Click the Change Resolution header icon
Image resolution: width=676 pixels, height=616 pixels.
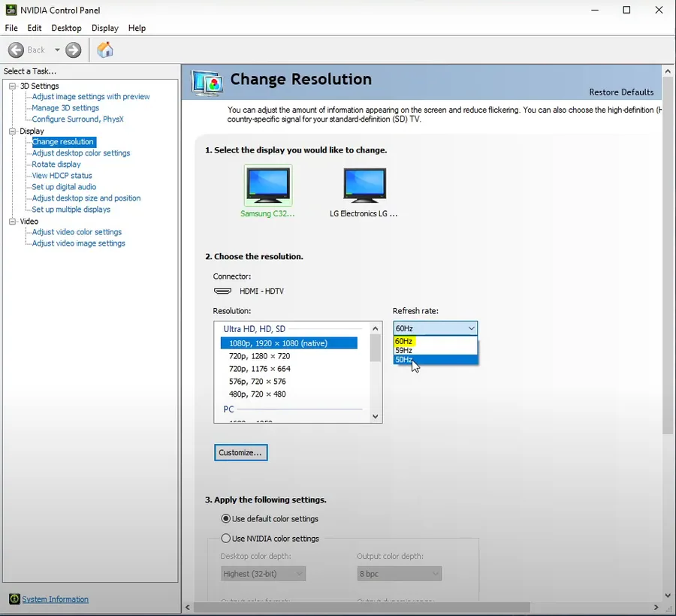pyautogui.click(x=208, y=83)
